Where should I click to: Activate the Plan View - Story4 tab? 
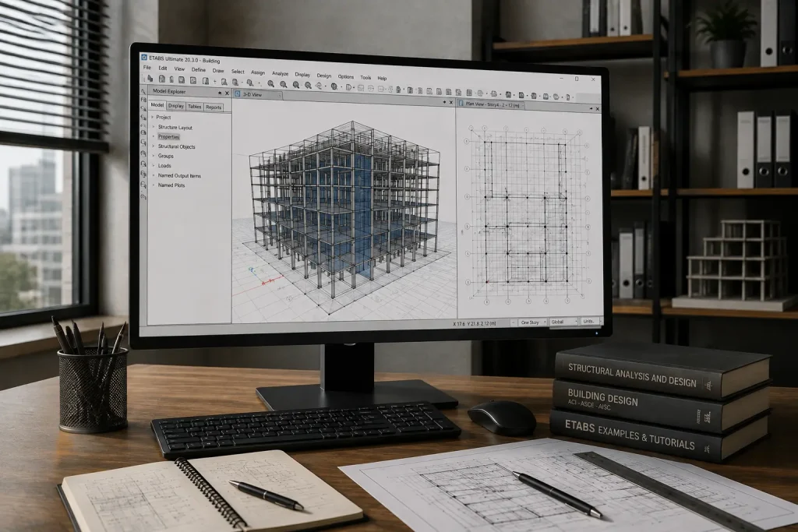point(491,104)
